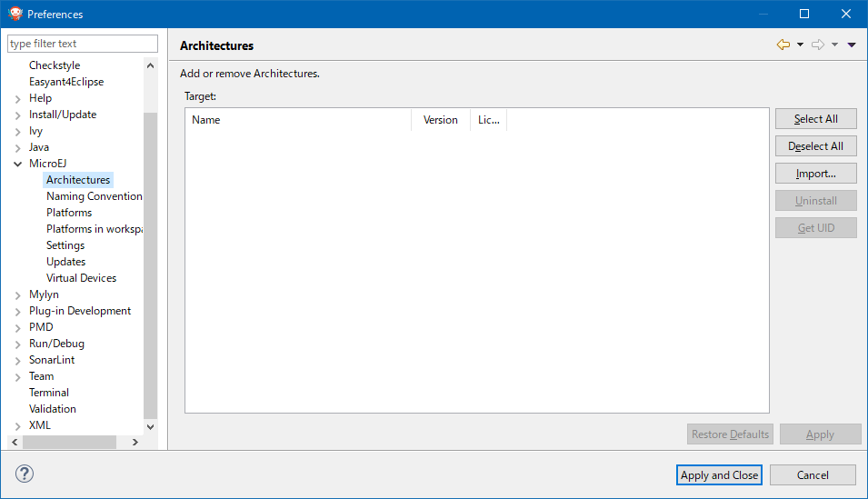The width and height of the screenshot is (868, 499).
Task: Click the forward navigation arrow icon
Action: click(818, 45)
